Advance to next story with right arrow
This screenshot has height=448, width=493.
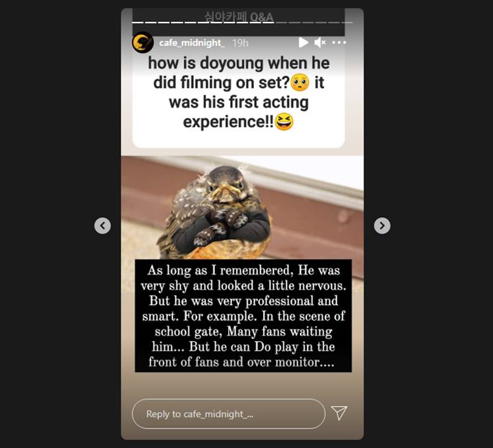pyautogui.click(x=382, y=225)
